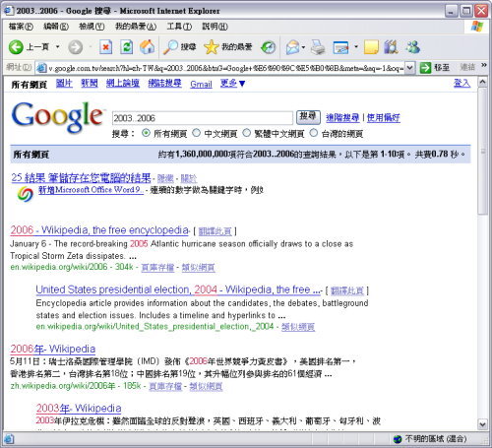Click the Windows flag logo
Screen dimensions: 492x448
click(x=477, y=27)
